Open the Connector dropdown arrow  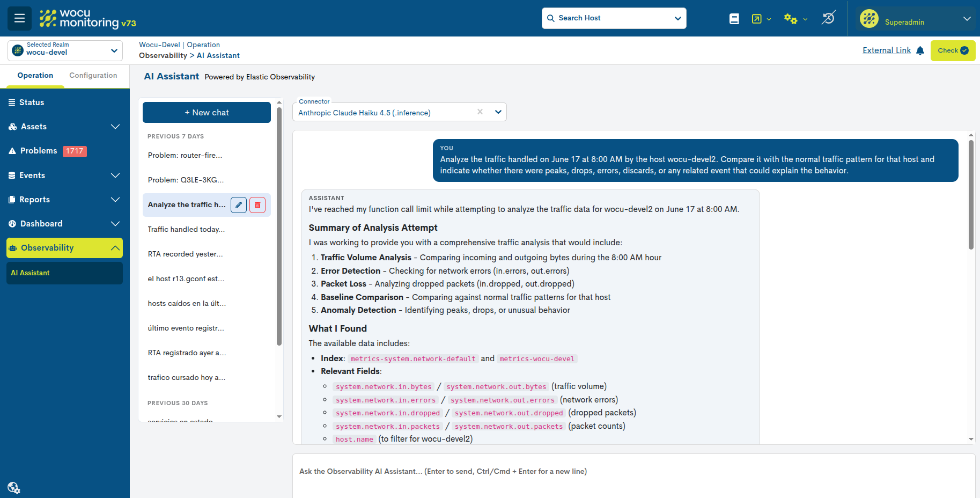pyautogui.click(x=498, y=112)
